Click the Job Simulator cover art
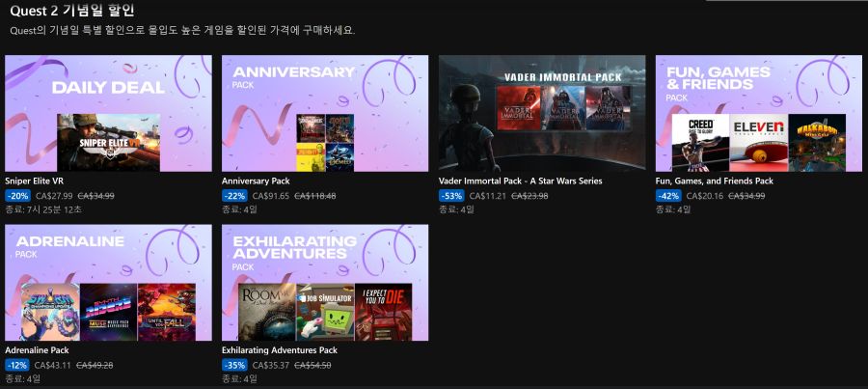The width and height of the screenshot is (868, 389). point(325,312)
